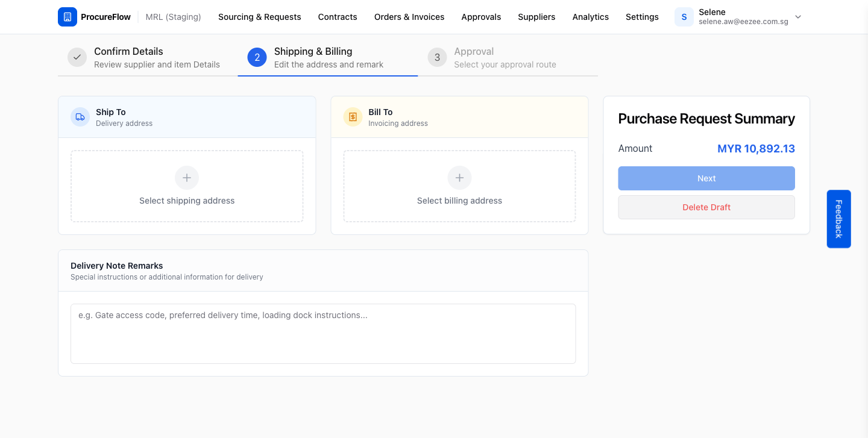
Task: Click the Selene avatar S icon
Action: (x=684, y=17)
